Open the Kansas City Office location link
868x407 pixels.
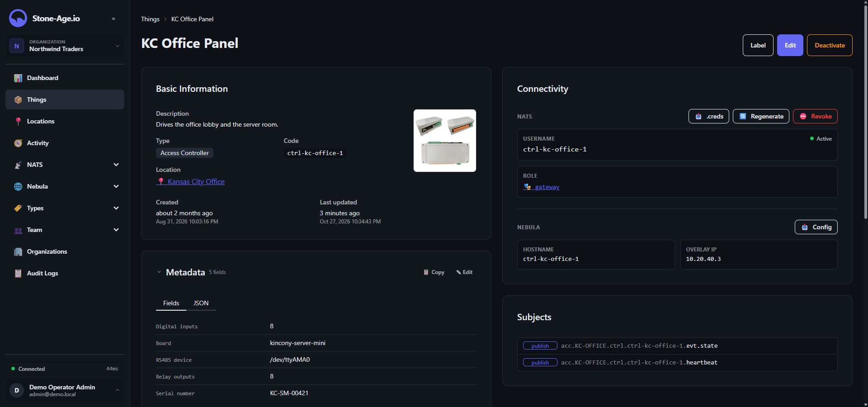click(x=190, y=182)
